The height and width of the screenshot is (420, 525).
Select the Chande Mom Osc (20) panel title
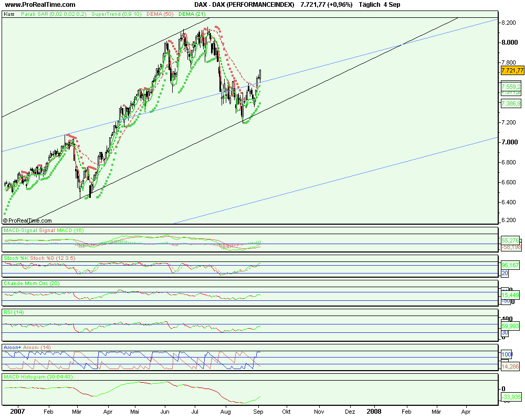coord(32,283)
